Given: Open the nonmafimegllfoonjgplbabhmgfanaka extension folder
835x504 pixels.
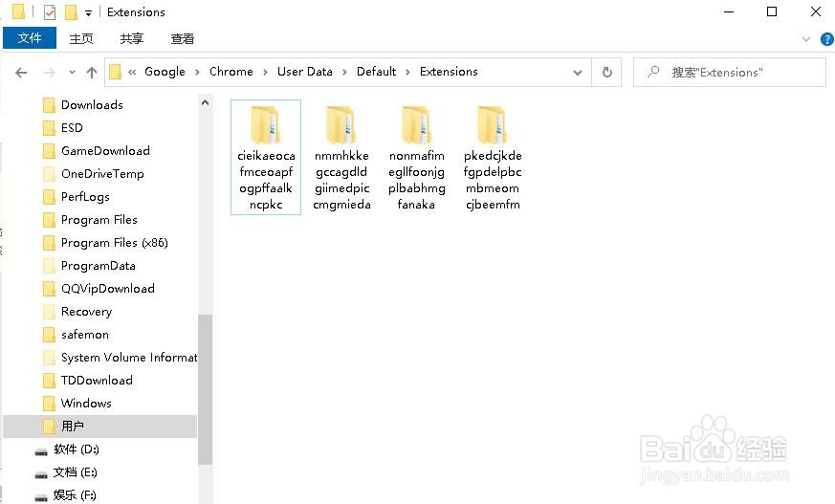Looking at the screenshot, I should 416,157.
